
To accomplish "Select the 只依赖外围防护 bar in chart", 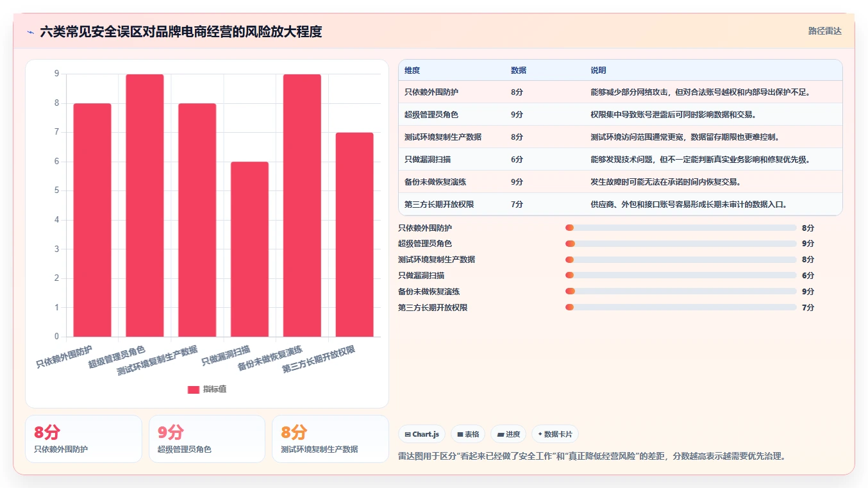I will 92,220.
